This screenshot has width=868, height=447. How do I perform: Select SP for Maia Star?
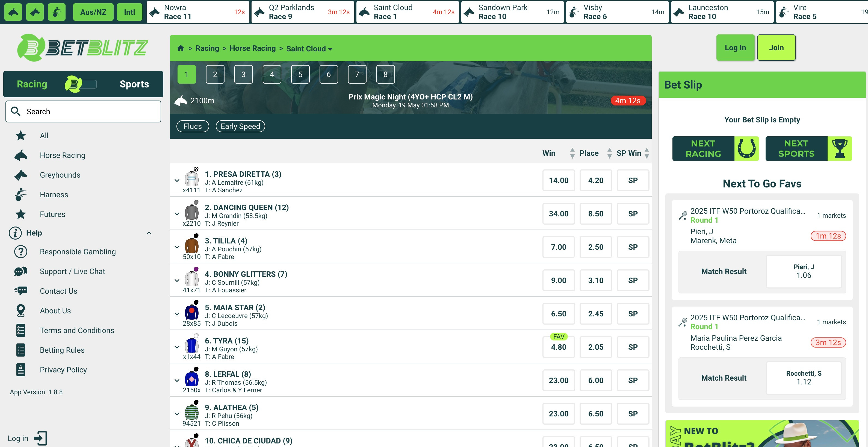(633, 314)
